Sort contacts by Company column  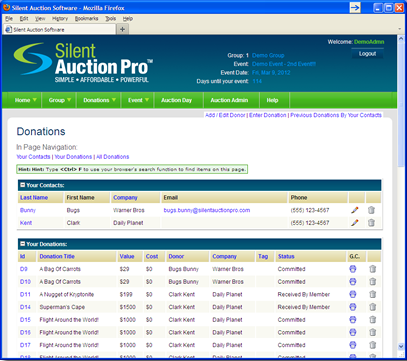pos(125,197)
